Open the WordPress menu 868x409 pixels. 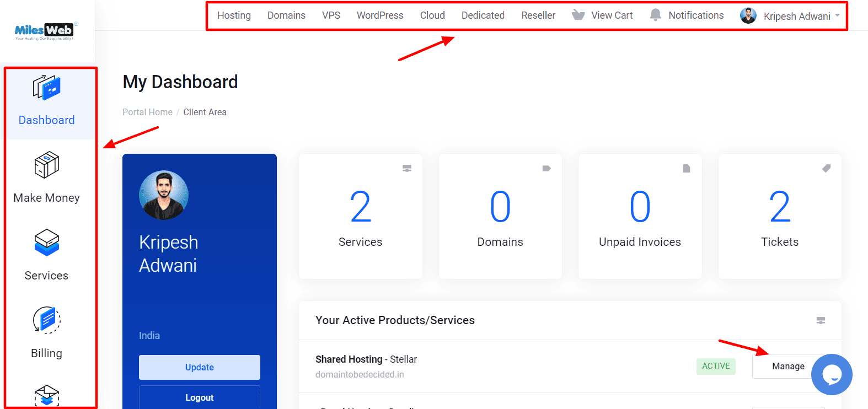pos(380,15)
